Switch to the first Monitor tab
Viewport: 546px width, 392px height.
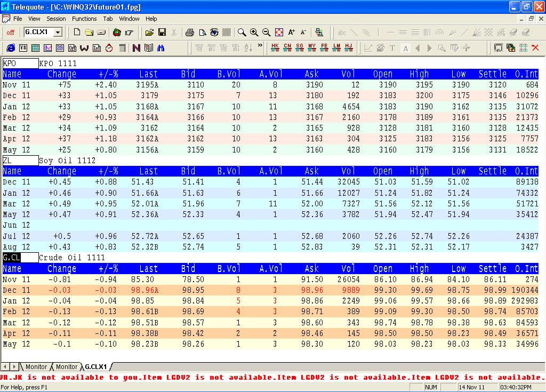[x=36, y=367]
